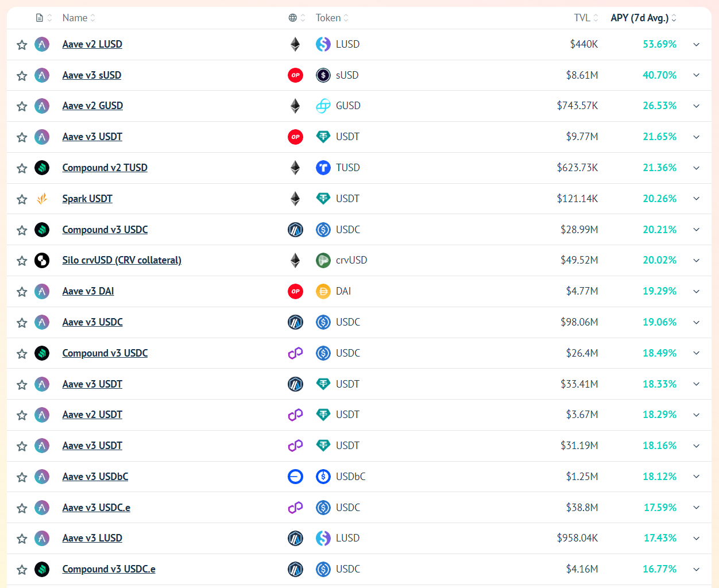
Task: Click Optimism chain icon in Aave v3 sUSD row
Action: (295, 75)
